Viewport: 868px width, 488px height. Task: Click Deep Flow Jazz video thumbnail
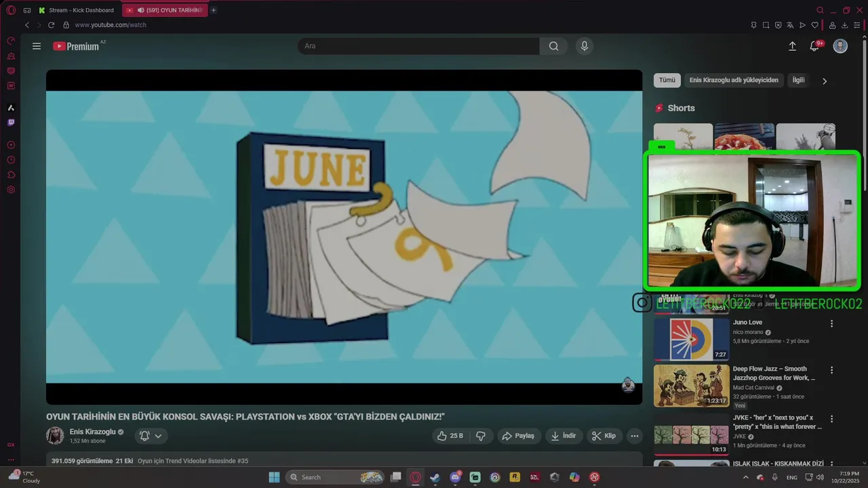[x=692, y=386]
